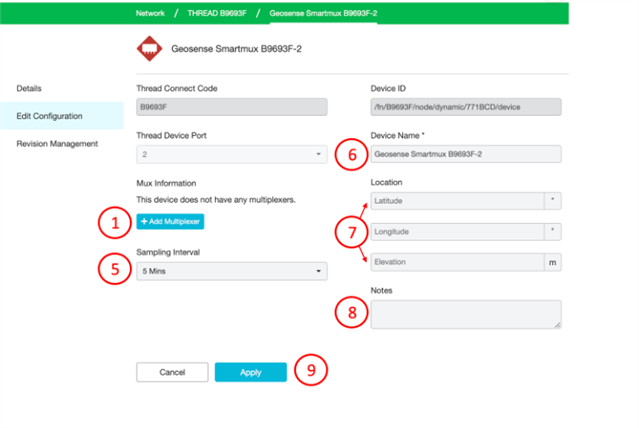
Task: Click the 'This device does not have any multiplexers.' text
Action: 216,200
